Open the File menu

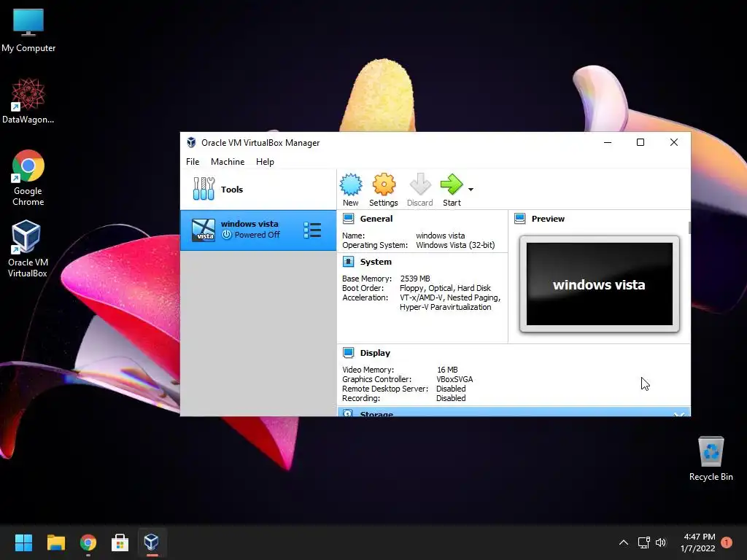point(193,162)
